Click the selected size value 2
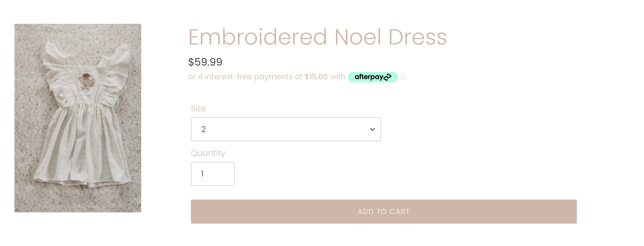 coord(203,129)
